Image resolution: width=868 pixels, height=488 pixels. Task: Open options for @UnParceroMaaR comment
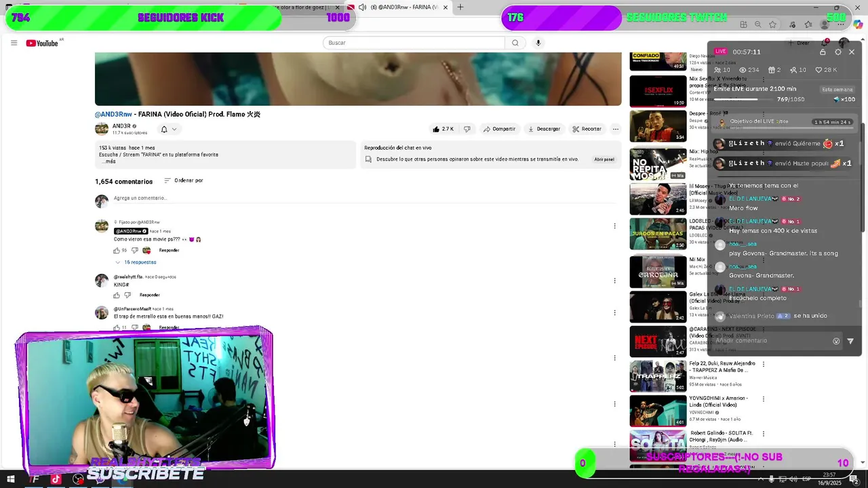coord(615,313)
